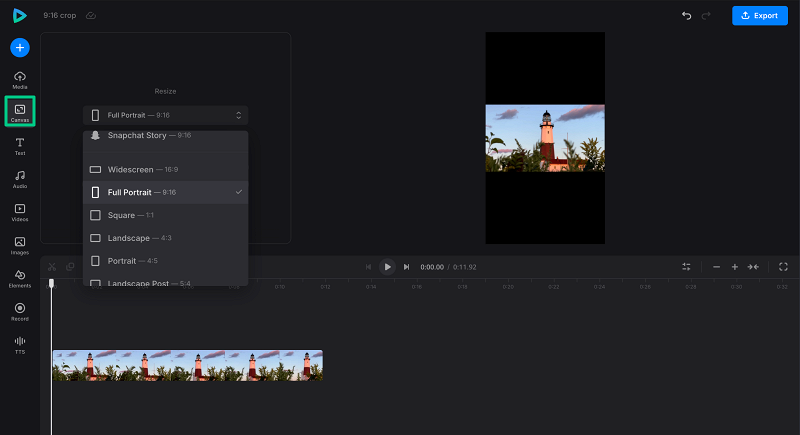Choose Square 1:1 option
This screenshot has width=800, height=435.
click(x=165, y=215)
